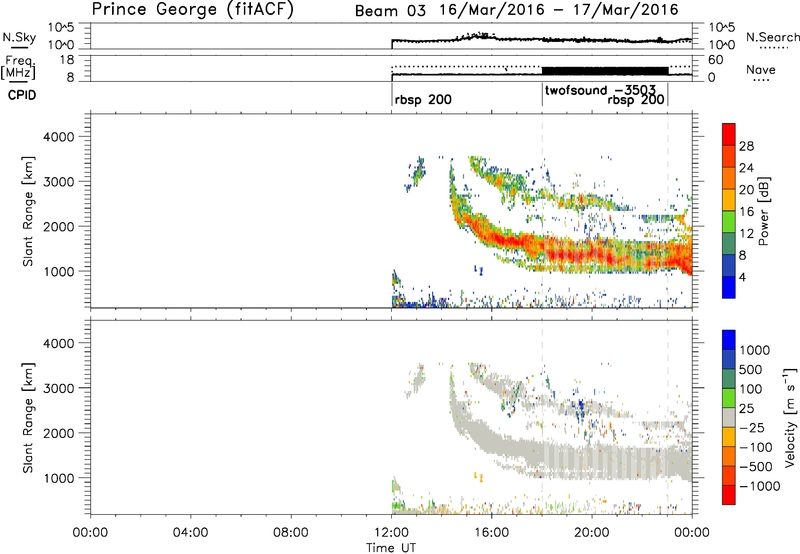
Task: Click the 'Time UT' axis title
Action: click(391, 548)
